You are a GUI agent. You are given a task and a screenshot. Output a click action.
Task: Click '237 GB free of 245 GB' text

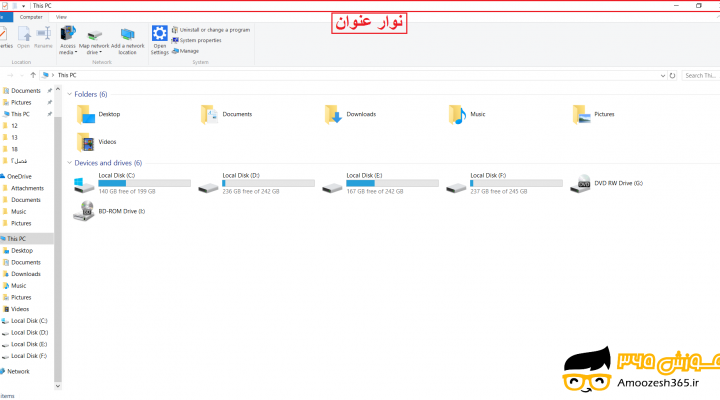499,192
